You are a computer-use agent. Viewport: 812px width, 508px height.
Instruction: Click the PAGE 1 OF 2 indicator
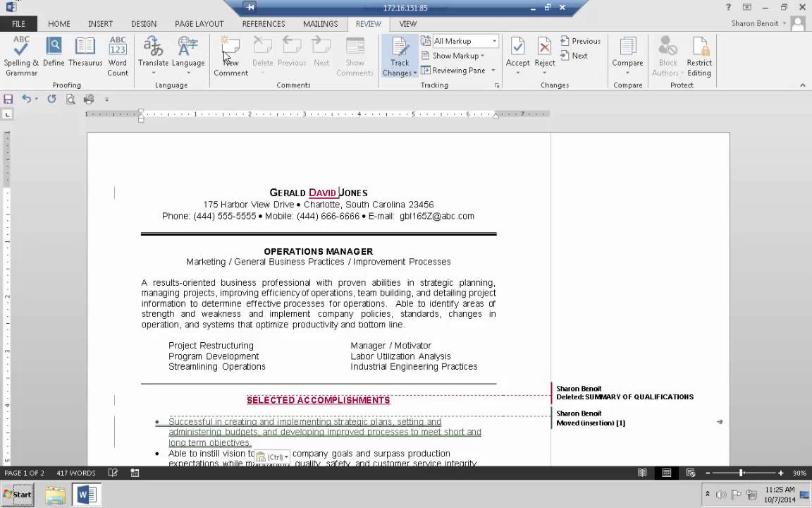[x=25, y=473]
